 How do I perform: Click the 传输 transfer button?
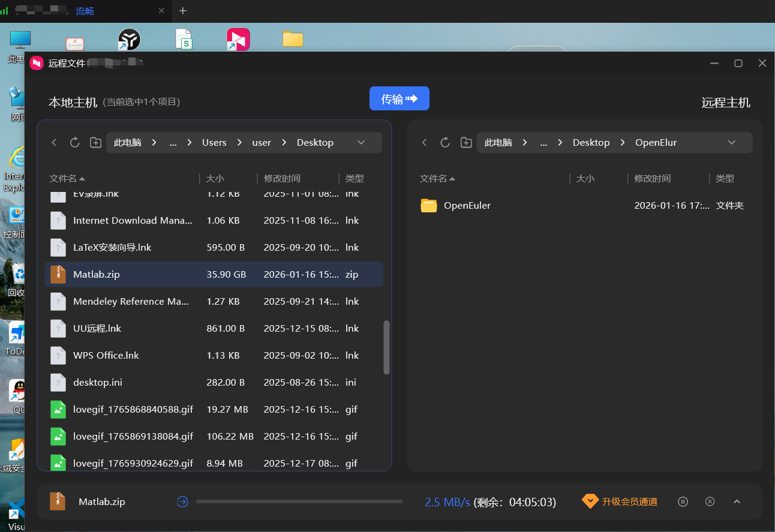(399, 99)
